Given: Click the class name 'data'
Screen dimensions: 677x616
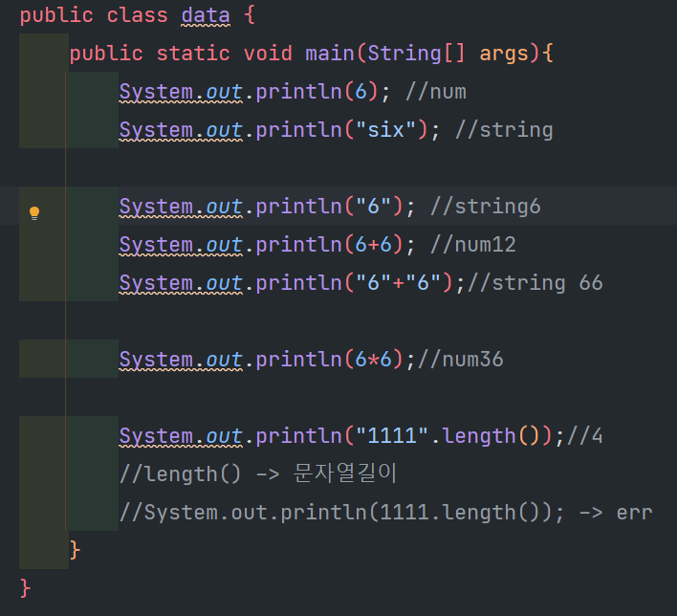Looking at the screenshot, I should [x=206, y=16].
